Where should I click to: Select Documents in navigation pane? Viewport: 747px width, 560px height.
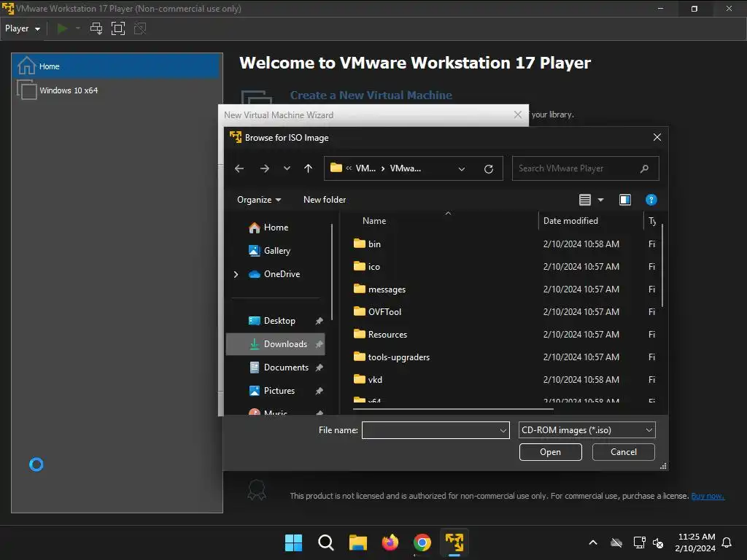pyautogui.click(x=275, y=367)
